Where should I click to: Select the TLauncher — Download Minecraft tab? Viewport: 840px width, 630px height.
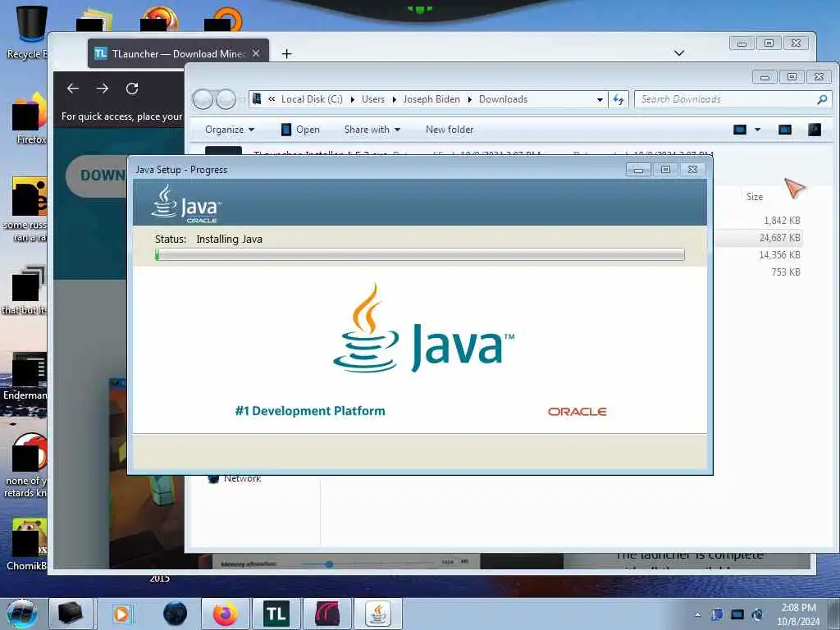pos(169,53)
